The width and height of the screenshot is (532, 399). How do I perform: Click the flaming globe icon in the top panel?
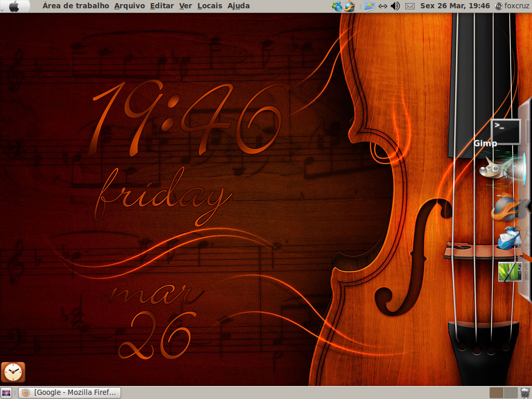pos(349,6)
